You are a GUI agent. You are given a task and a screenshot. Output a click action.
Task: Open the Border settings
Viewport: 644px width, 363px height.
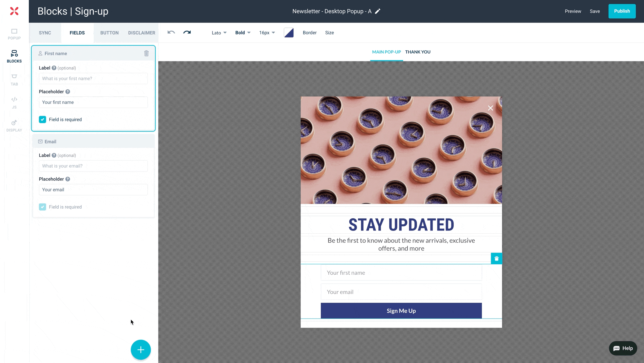point(309,33)
